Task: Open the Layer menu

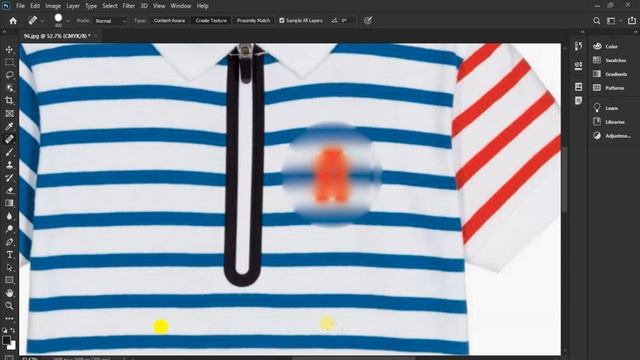Action: 73,6
